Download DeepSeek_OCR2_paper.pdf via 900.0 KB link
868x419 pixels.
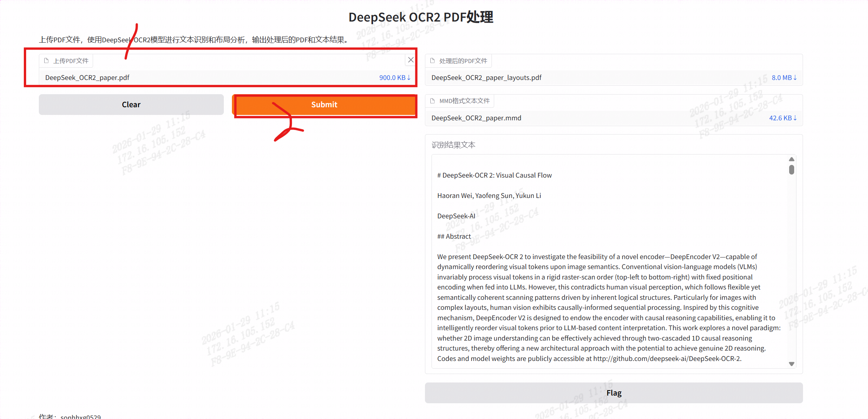click(x=395, y=78)
